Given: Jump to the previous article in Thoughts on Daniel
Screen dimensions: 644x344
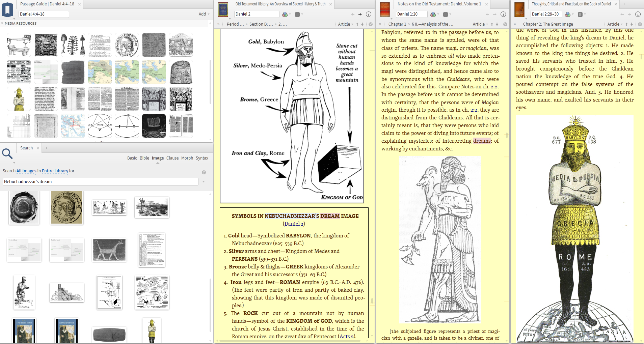Looking at the screenshot, I should click(626, 24).
